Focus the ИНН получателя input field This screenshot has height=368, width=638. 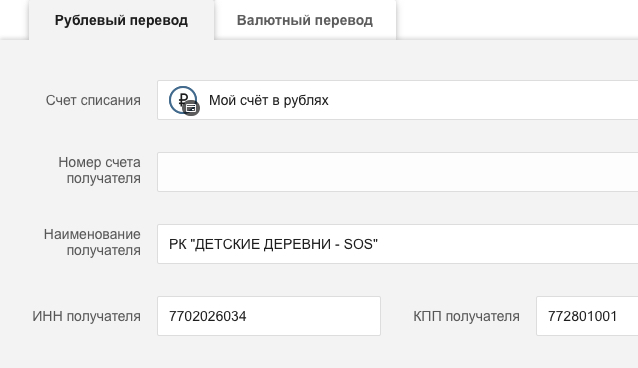click(269, 316)
